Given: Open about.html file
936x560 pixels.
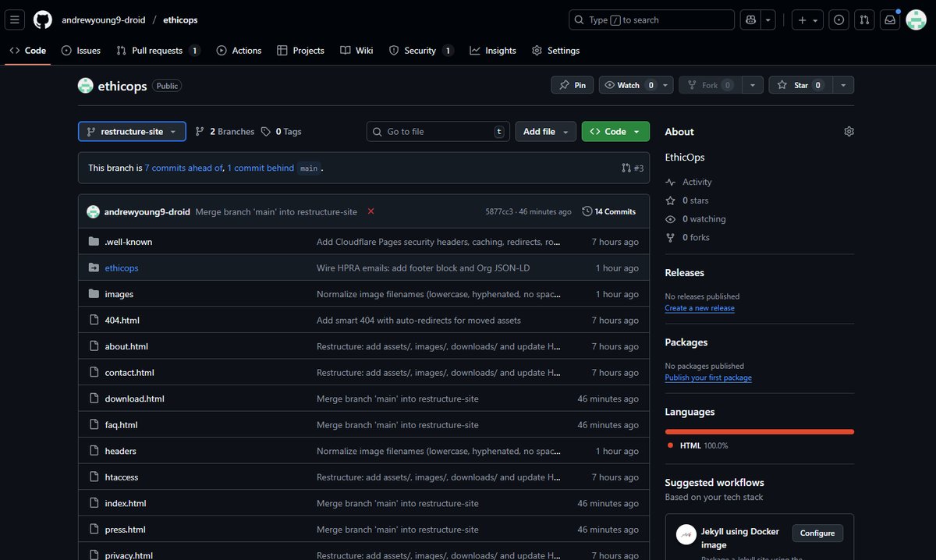Looking at the screenshot, I should (126, 346).
